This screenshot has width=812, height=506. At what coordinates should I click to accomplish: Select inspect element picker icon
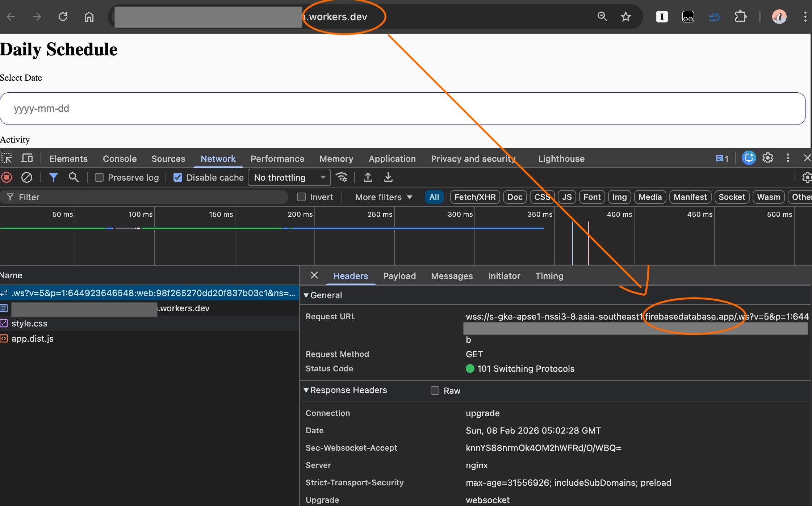(7, 159)
